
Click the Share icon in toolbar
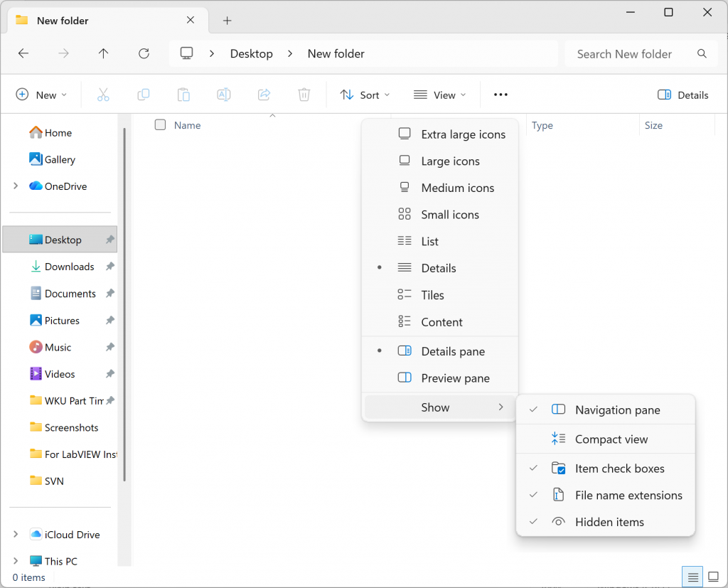[x=264, y=95]
